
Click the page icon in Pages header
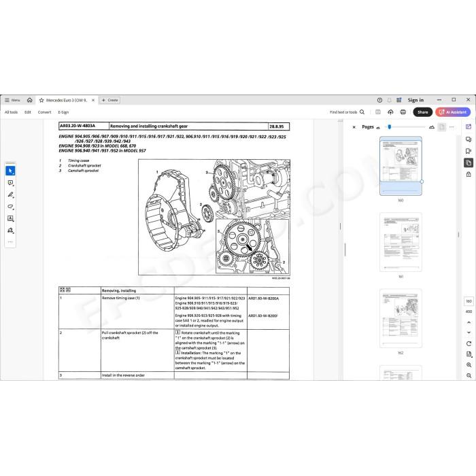pyautogui.click(x=442, y=127)
